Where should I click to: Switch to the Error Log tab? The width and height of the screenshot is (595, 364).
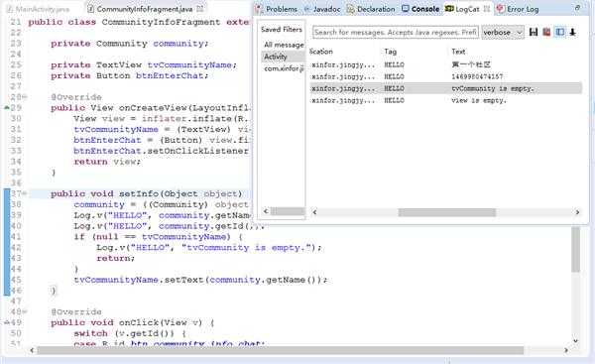523,9
